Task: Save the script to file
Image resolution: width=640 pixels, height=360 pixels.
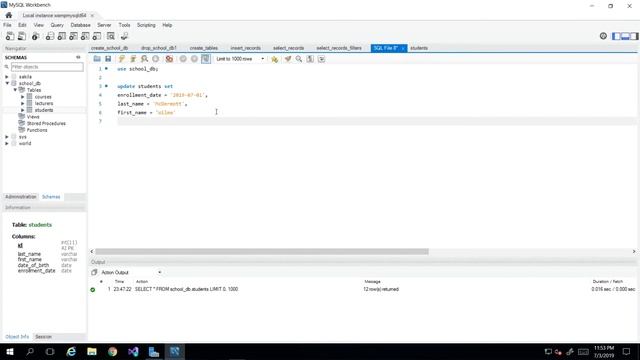Action: pyautogui.click(x=108, y=59)
